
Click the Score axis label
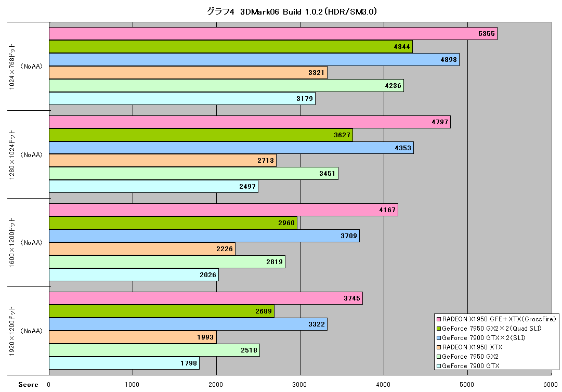point(28,385)
